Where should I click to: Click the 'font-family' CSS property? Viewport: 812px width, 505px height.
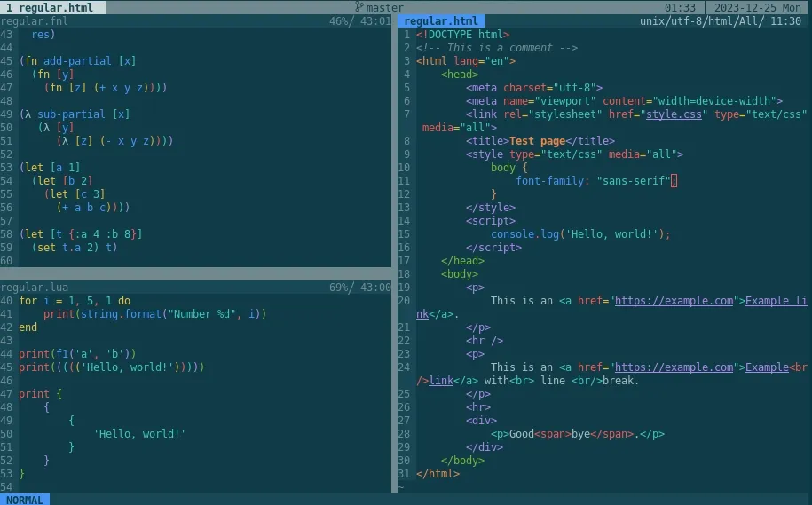pyautogui.click(x=549, y=181)
